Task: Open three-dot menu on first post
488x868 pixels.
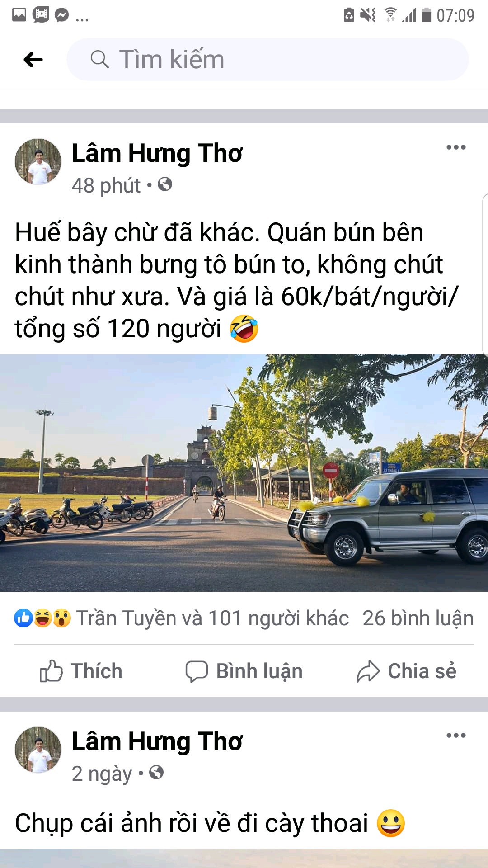Action: click(x=456, y=147)
